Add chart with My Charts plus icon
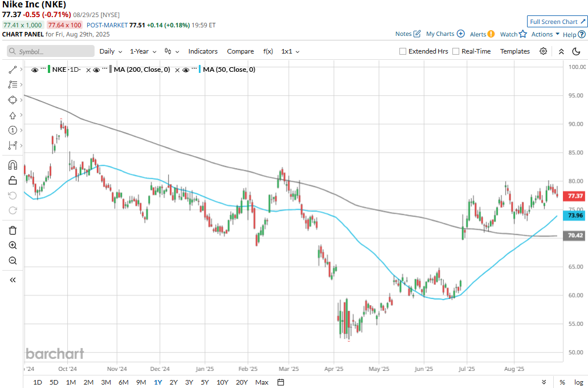The width and height of the screenshot is (588, 388). [460, 34]
